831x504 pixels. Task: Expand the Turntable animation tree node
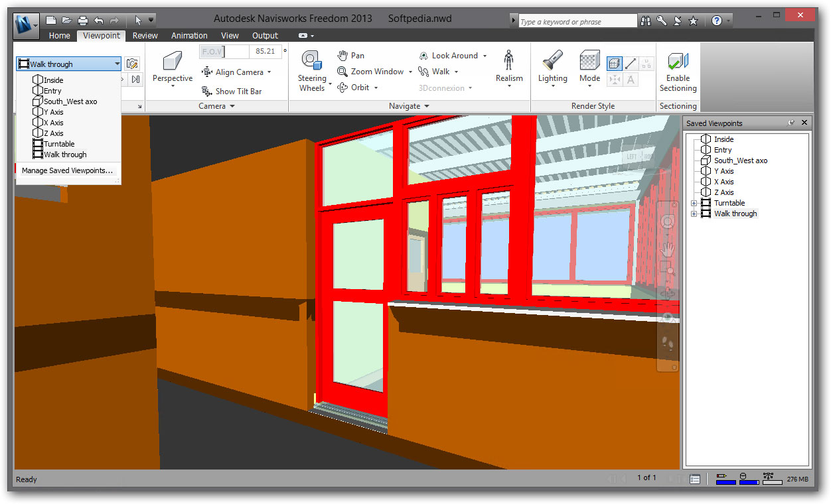(694, 203)
